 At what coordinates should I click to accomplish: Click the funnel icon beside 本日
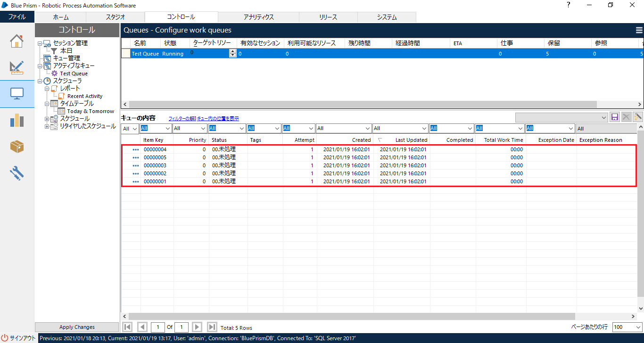click(x=54, y=51)
